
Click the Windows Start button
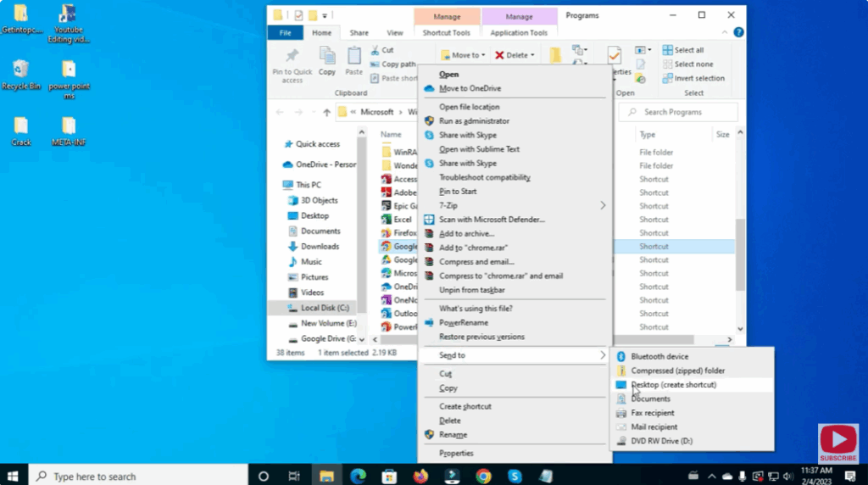(x=13, y=477)
